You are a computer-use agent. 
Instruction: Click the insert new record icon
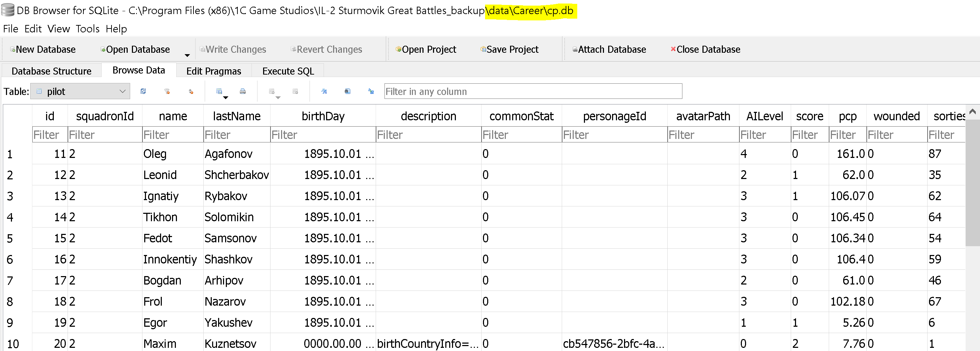pos(271,91)
